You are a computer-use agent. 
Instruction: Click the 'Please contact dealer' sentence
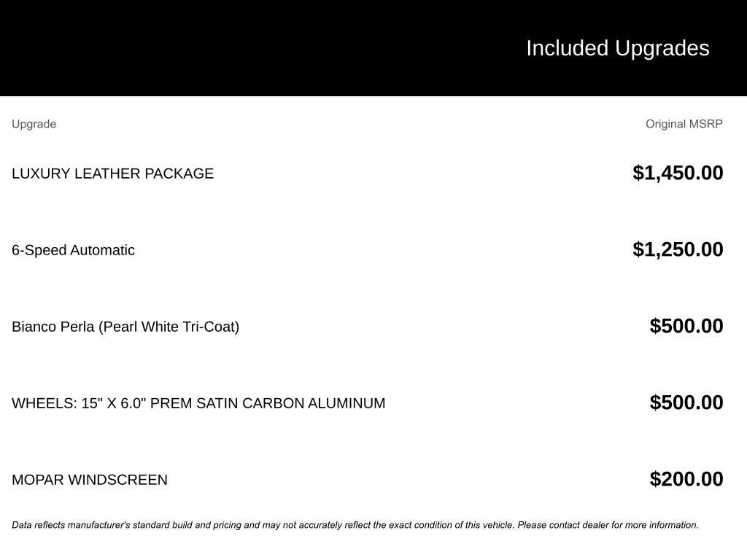coord(608,525)
